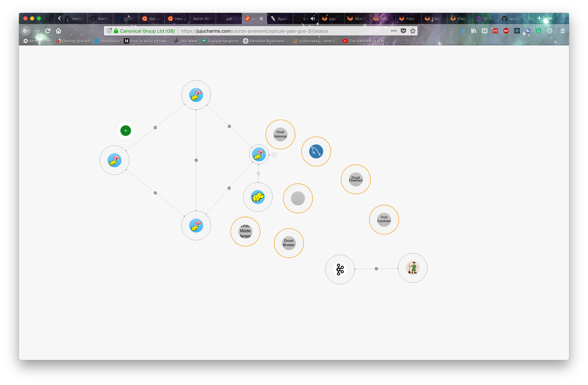Viewport: 588px width, 385px height.
Task: Select the Druid Historical application node
Action: (x=280, y=134)
